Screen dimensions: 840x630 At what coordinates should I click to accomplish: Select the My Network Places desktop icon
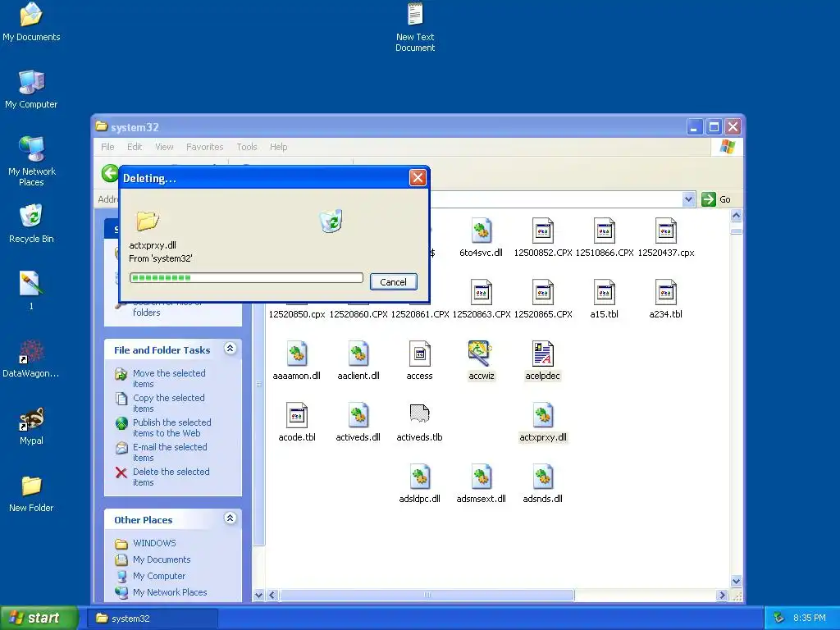31,161
